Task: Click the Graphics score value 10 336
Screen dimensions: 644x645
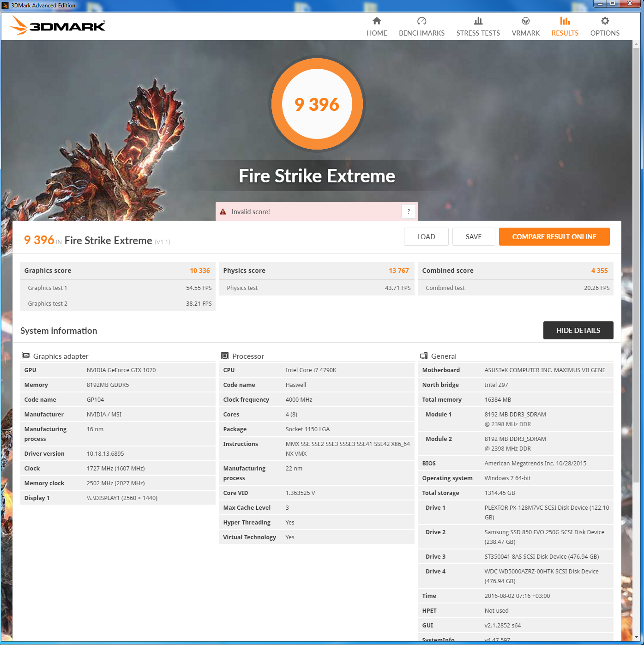Action: point(200,271)
